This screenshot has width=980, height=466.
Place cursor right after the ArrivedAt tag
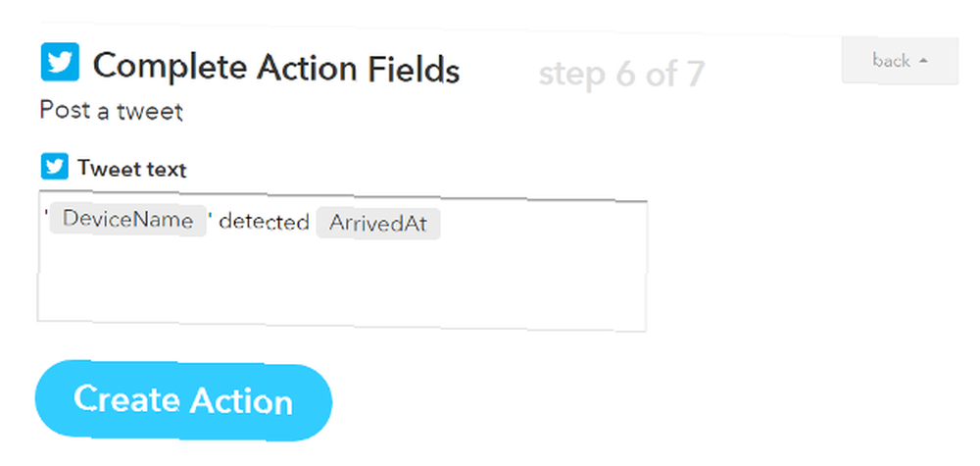click(443, 224)
